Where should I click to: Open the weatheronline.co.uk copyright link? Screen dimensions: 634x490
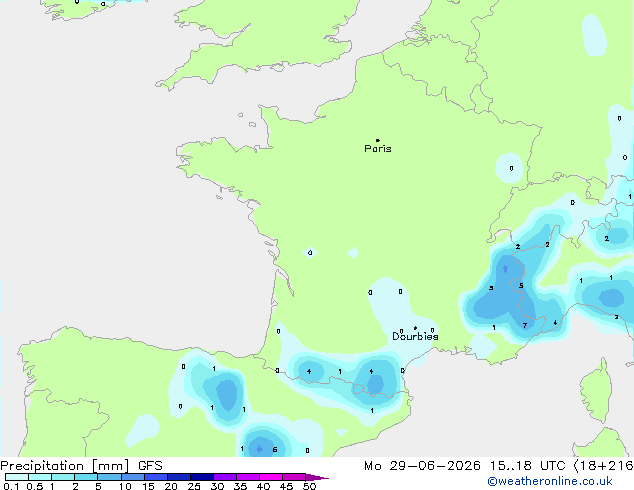pyautogui.click(x=550, y=481)
